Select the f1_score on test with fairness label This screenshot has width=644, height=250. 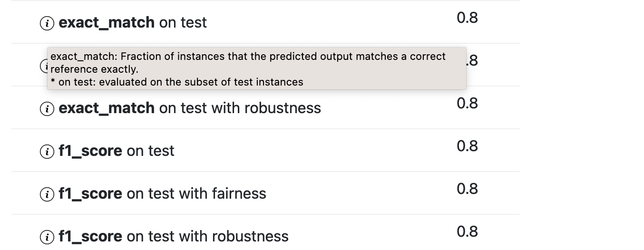pos(162,193)
